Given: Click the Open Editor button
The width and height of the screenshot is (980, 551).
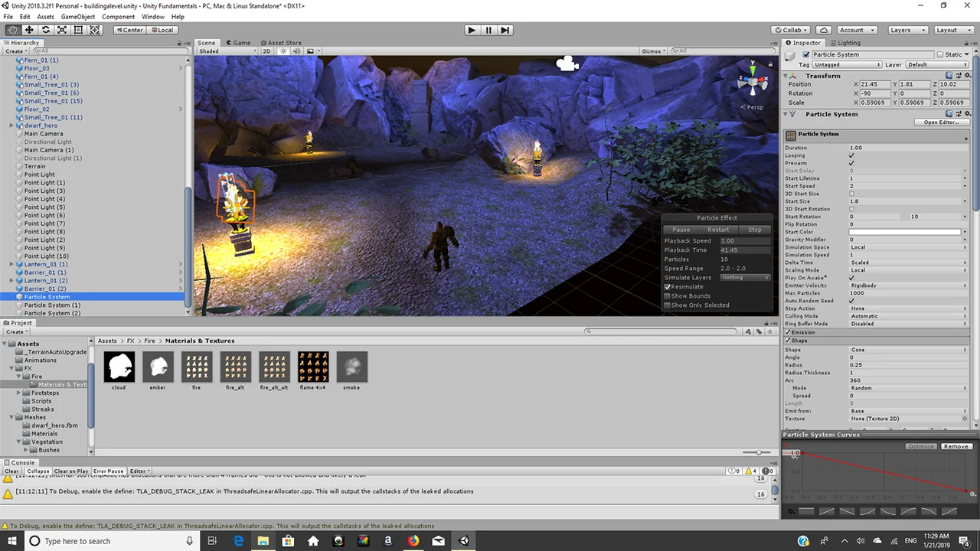Looking at the screenshot, I should point(941,122).
